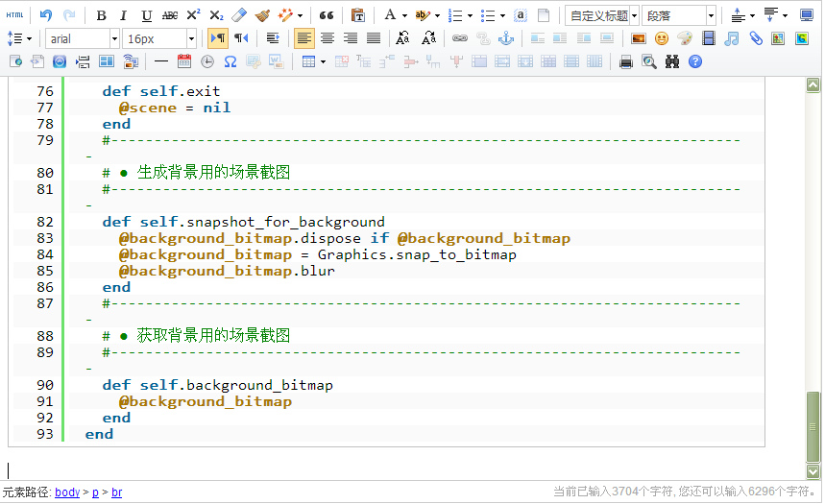Open the unordered list style dropdown arrow
This screenshot has height=504, width=825.
click(x=502, y=15)
